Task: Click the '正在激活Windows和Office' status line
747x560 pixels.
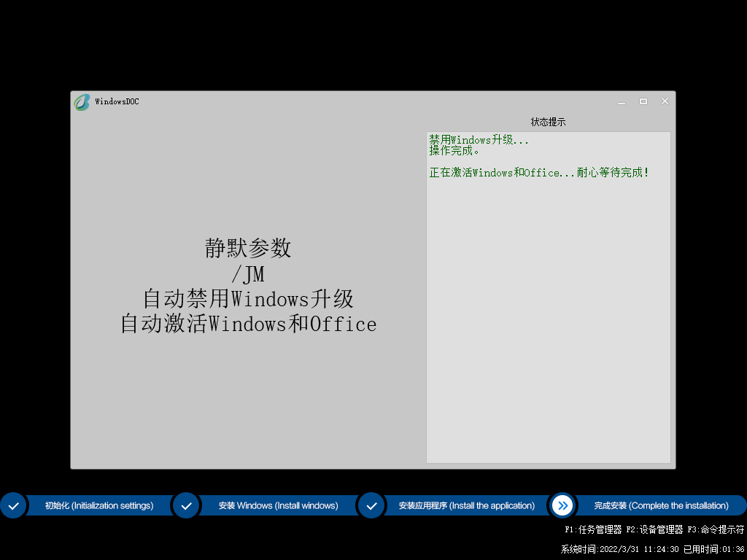Action: (539, 172)
